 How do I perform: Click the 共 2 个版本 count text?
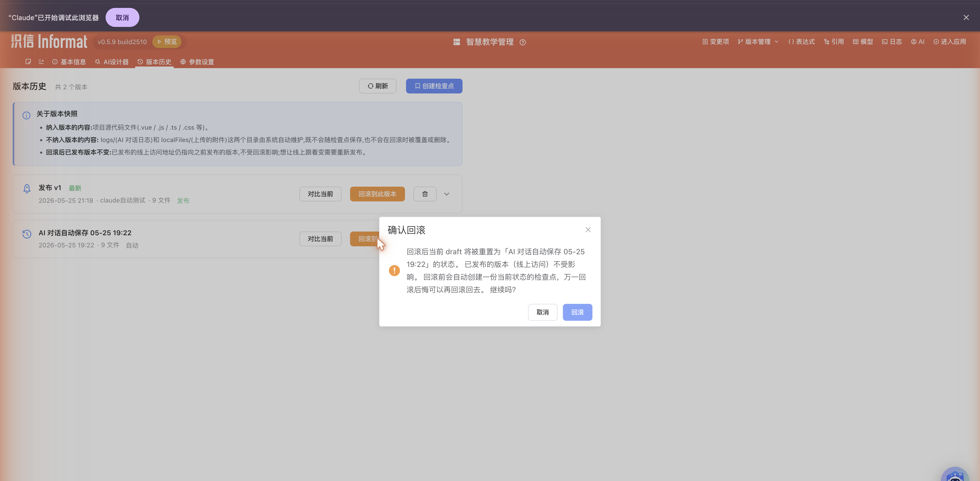71,87
